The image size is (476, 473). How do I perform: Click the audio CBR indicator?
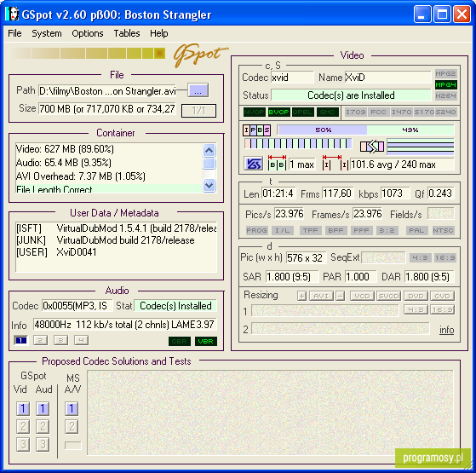[x=180, y=342]
